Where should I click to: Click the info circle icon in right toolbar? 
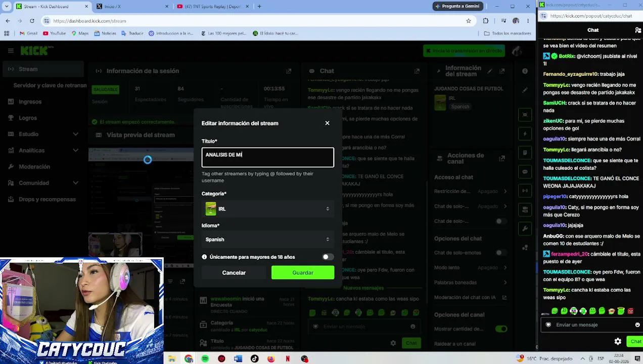pyautogui.click(x=525, y=71)
